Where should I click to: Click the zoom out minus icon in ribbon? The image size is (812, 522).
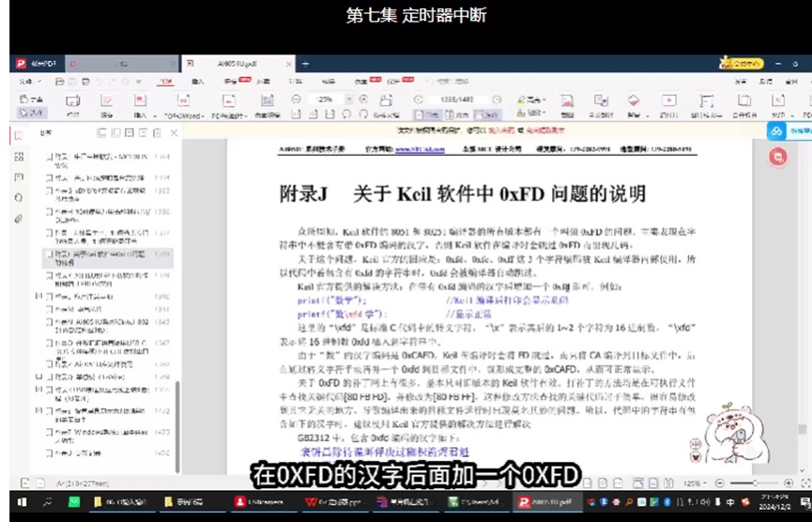click(296, 99)
